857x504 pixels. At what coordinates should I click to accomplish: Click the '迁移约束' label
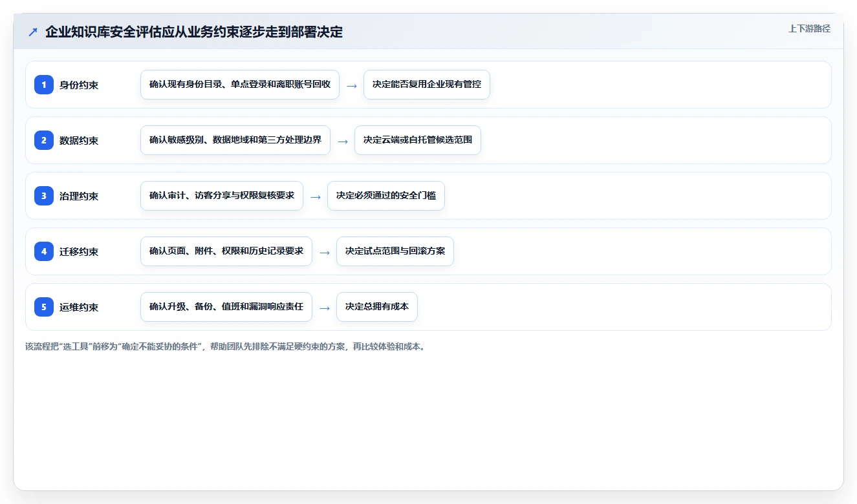pos(79,251)
